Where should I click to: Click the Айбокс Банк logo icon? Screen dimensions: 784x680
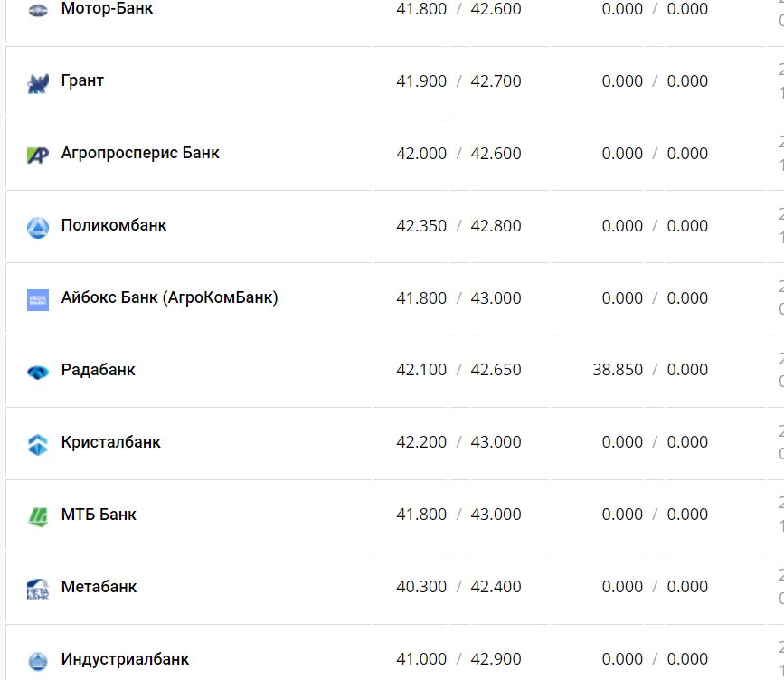[x=38, y=299]
